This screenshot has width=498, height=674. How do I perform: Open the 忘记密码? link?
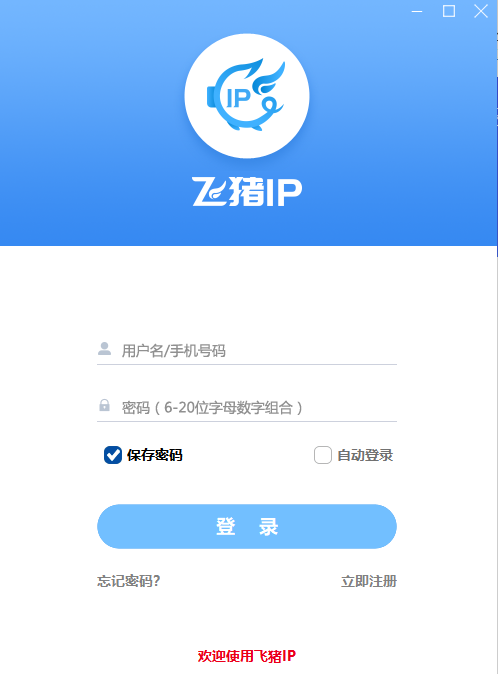pos(128,581)
